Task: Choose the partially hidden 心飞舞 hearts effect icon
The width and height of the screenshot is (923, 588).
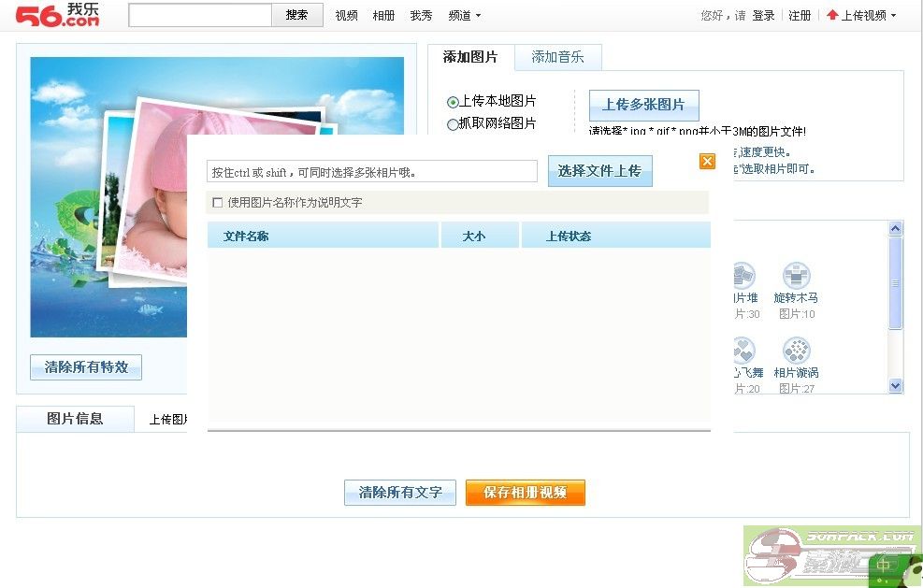Action: [743, 351]
